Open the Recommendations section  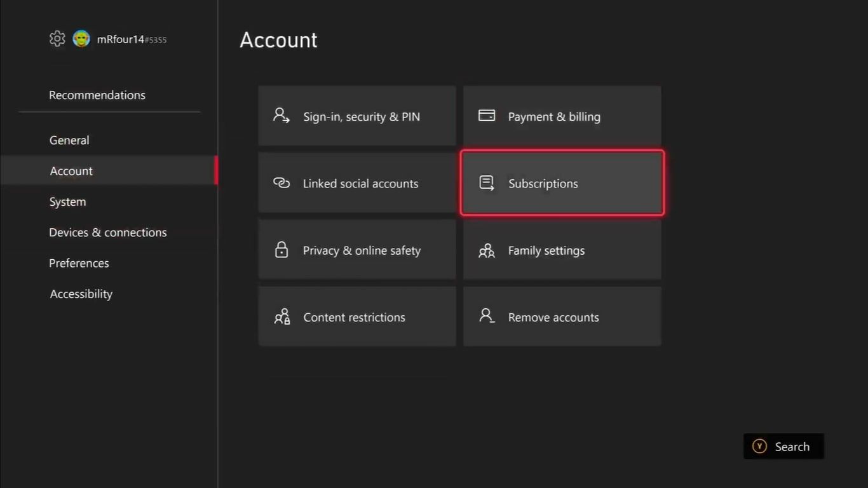[97, 95]
